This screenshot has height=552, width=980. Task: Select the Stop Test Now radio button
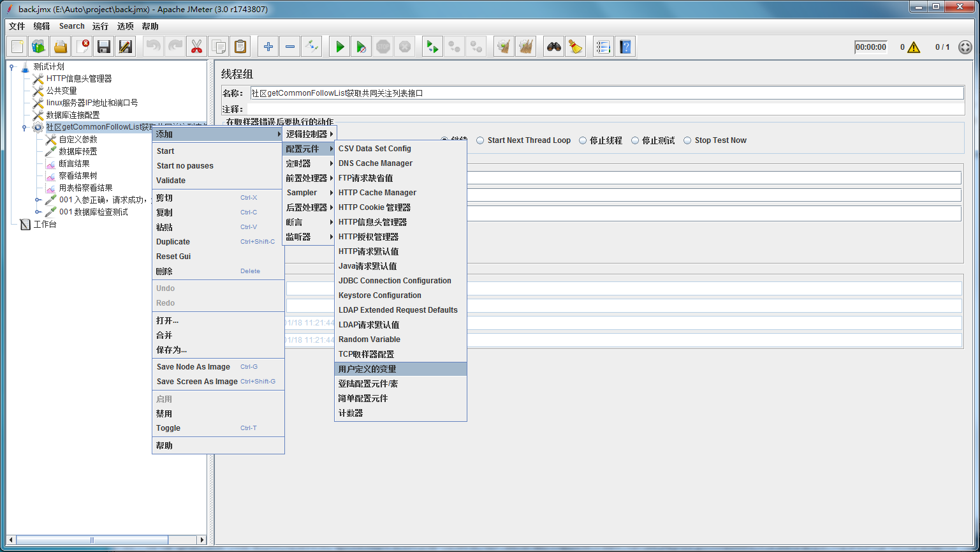(687, 140)
